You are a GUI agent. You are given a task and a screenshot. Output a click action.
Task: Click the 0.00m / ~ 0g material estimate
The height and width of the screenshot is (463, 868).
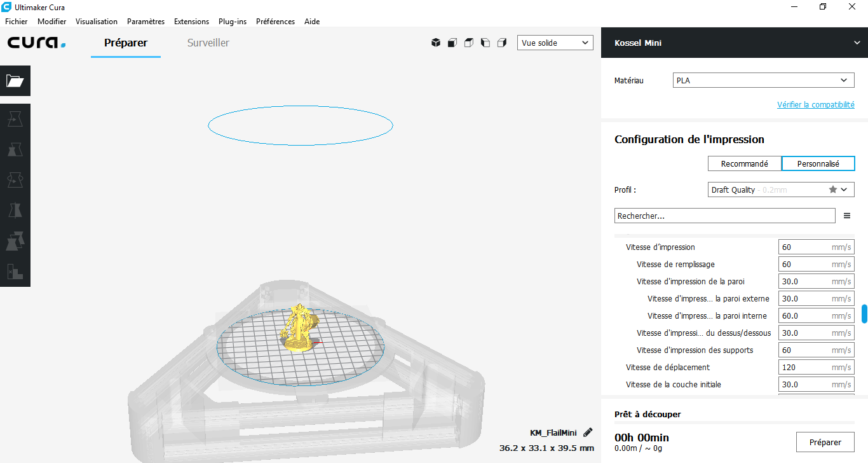coord(637,448)
